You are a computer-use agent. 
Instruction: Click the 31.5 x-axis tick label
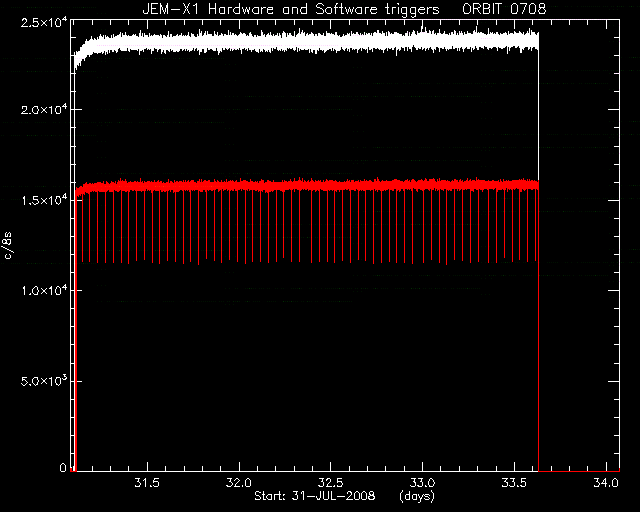pos(147,483)
